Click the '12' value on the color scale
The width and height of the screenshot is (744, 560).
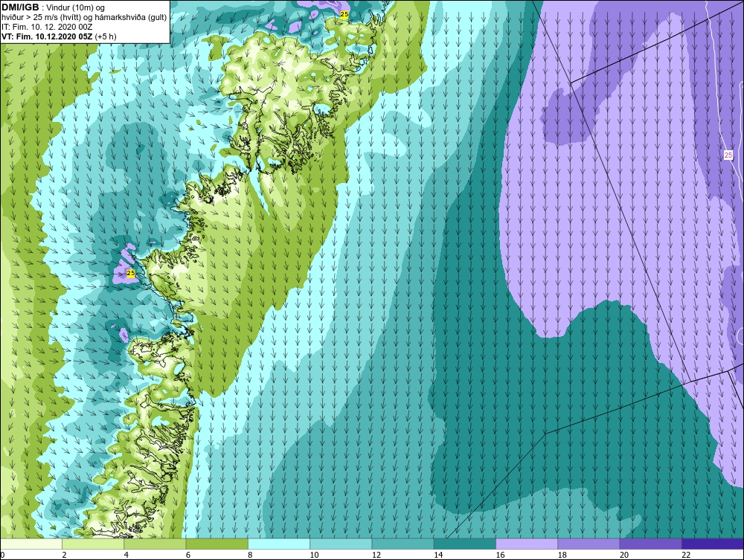(376, 556)
